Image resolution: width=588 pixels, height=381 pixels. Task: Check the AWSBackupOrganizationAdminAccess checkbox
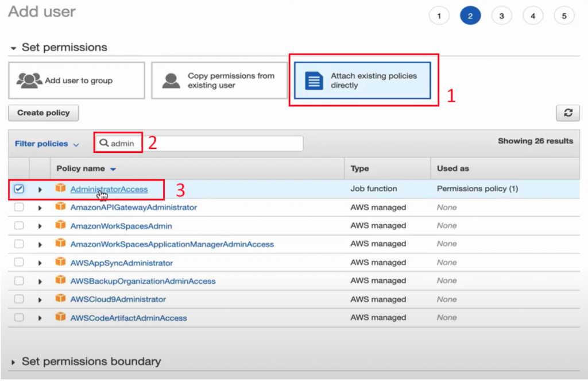[x=19, y=281]
